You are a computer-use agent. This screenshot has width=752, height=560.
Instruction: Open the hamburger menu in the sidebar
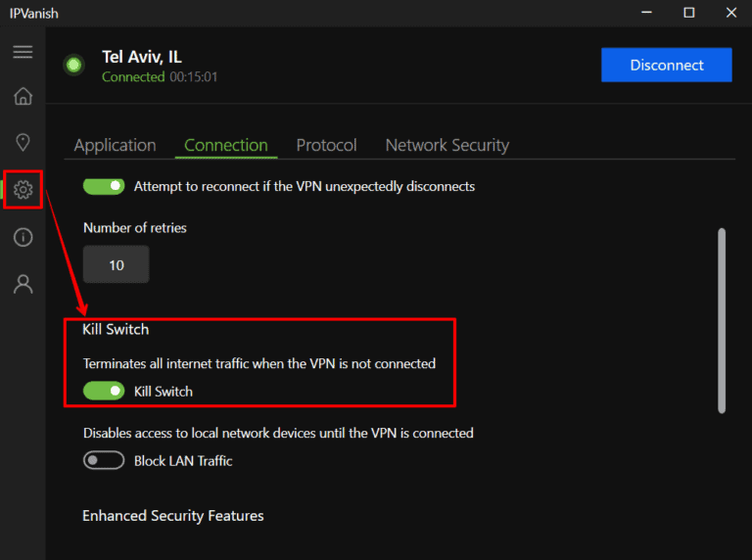point(23,52)
